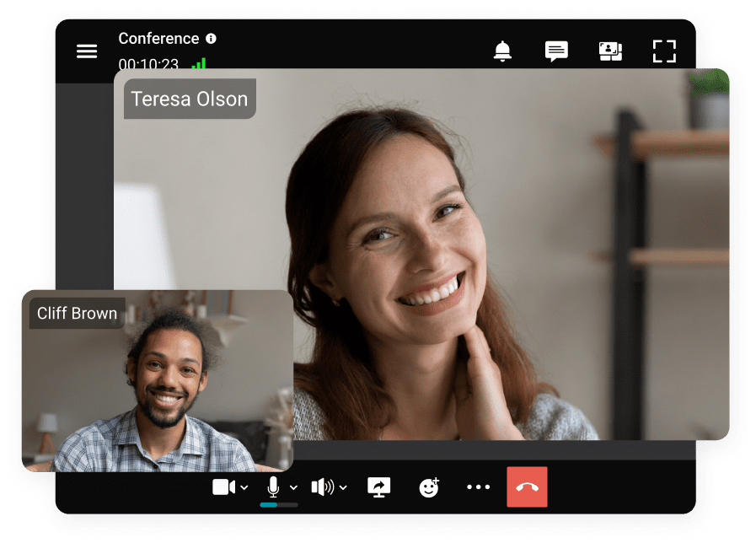Open the notifications bell
This screenshot has height=543, width=756.
[502, 51]
